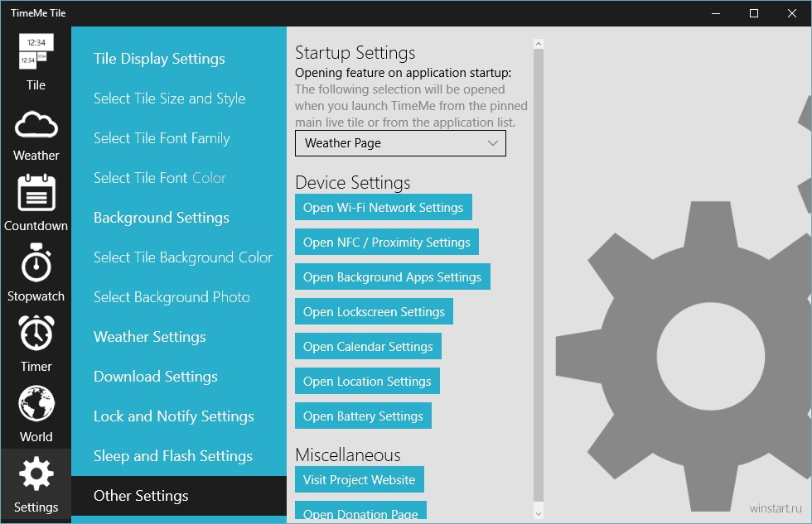
Task: Open Select Tile Background Color
Action: coord(183,257)
